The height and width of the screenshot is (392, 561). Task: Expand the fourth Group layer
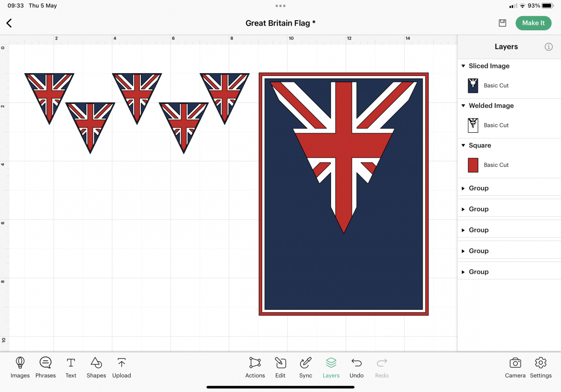click(x=463, y=251)
